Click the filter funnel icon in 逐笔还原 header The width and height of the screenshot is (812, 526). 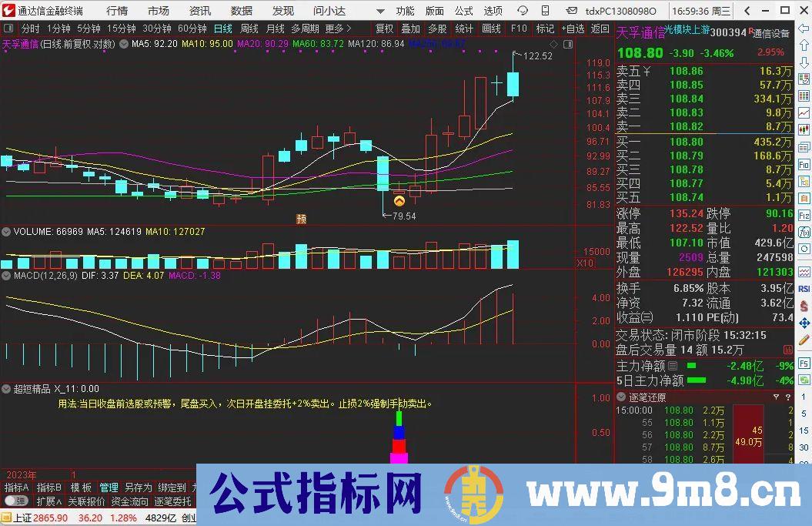pos(777,397)
